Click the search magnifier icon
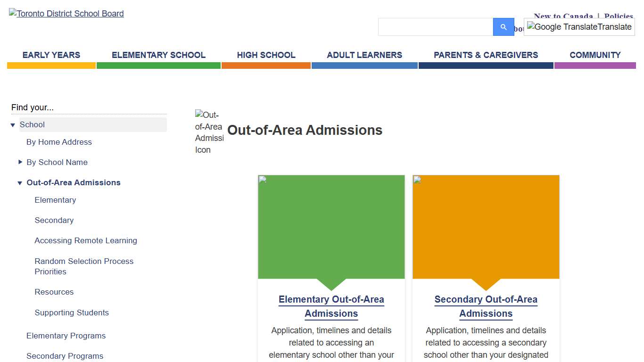The width and height of the screenshot is (644, 362). click(x=503, y=27)
